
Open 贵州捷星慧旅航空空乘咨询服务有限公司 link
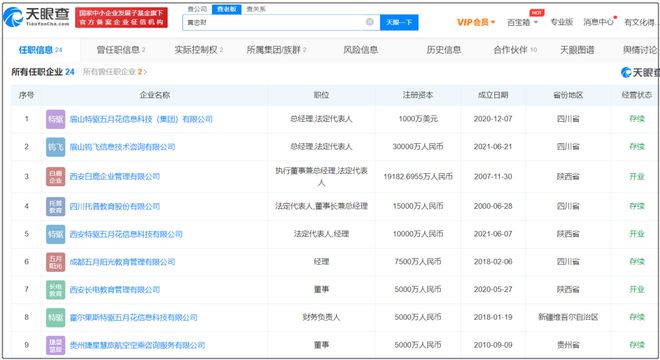(137, 345)
